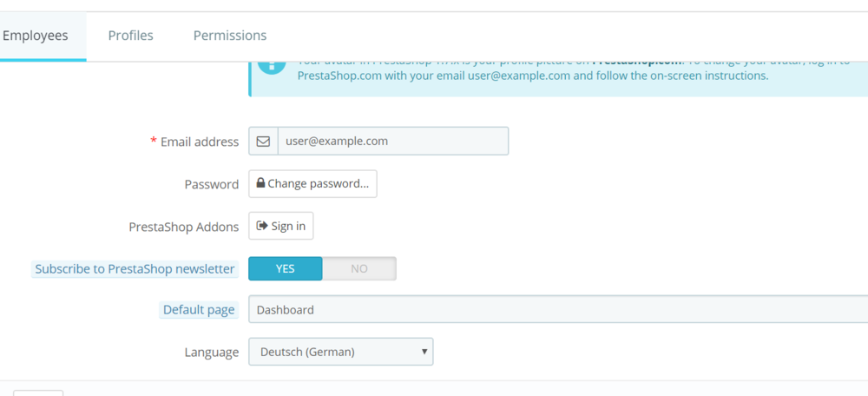868x396 pixels.
Task: Click the Password label
Action: [x=211, y=184]
